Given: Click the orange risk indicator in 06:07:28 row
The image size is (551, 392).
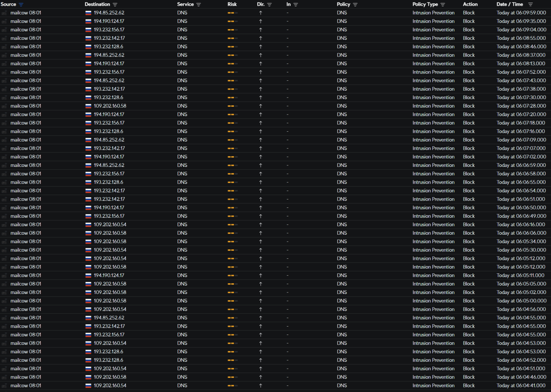Looking at the screenshot, I should pyautogui.click(x=232, y=106).
